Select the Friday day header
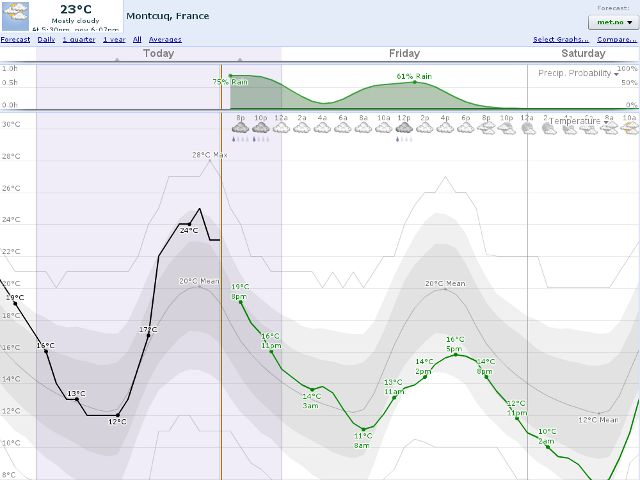 (404, 53)
